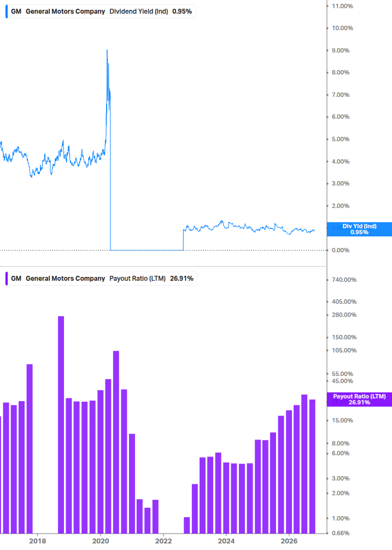This screenshot has width=392, height=550.
Task: Click the 2.00% label on the yield axis
Action: pyautogui.click(x=341, y=206)
